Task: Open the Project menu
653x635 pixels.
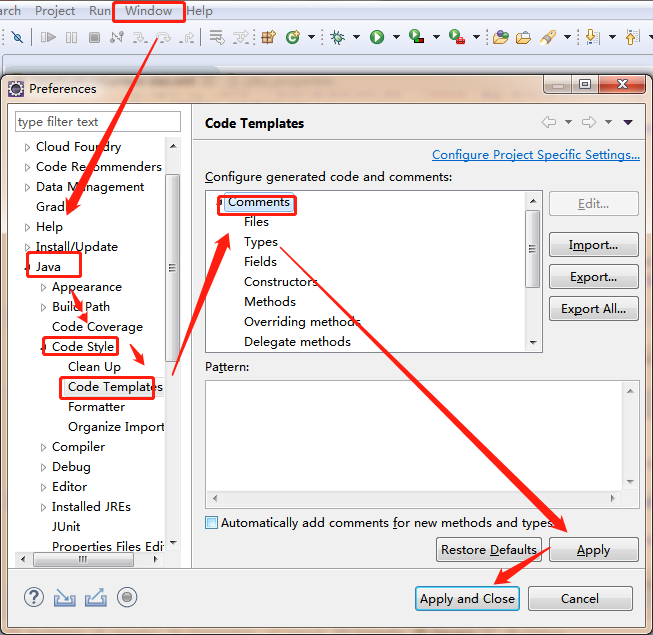Action: 55,11
